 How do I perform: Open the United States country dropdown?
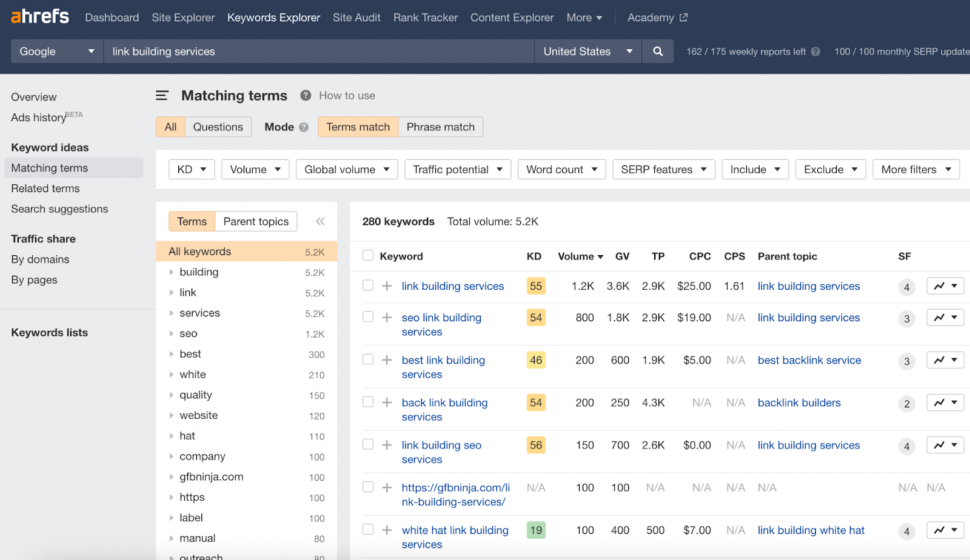[x=587, y=52]
